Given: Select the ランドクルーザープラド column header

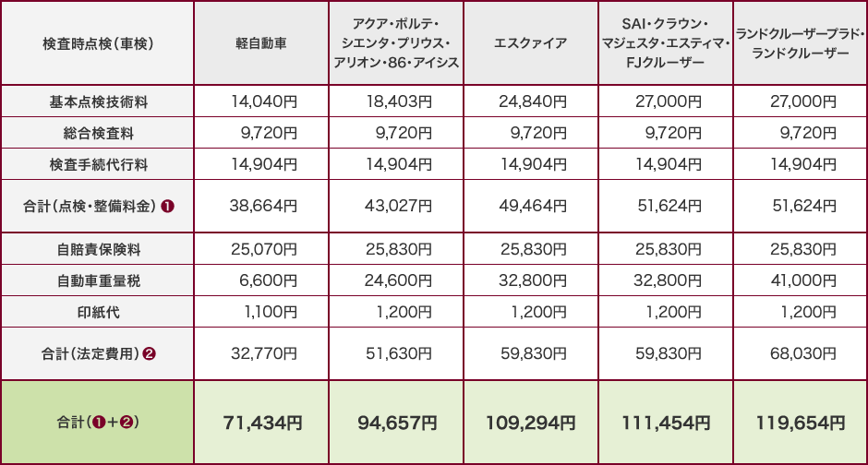Looking at the screenshot, I should (801, 43).
